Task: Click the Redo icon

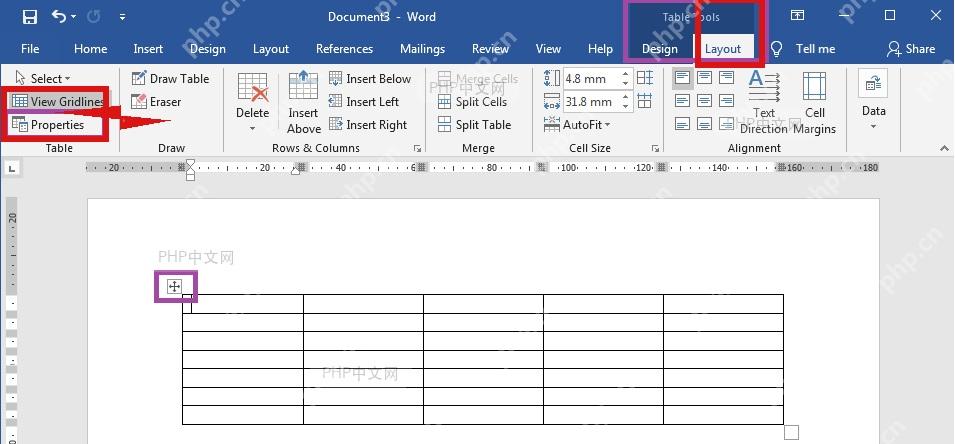Action: point(94,16)
